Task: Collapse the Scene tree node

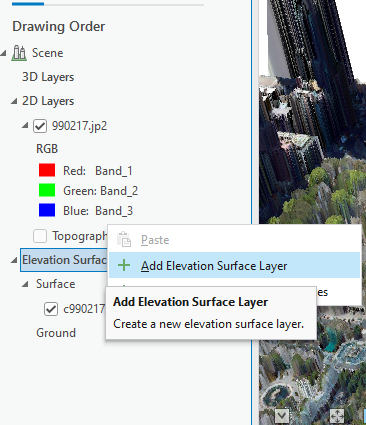Action: coord(4,53)
